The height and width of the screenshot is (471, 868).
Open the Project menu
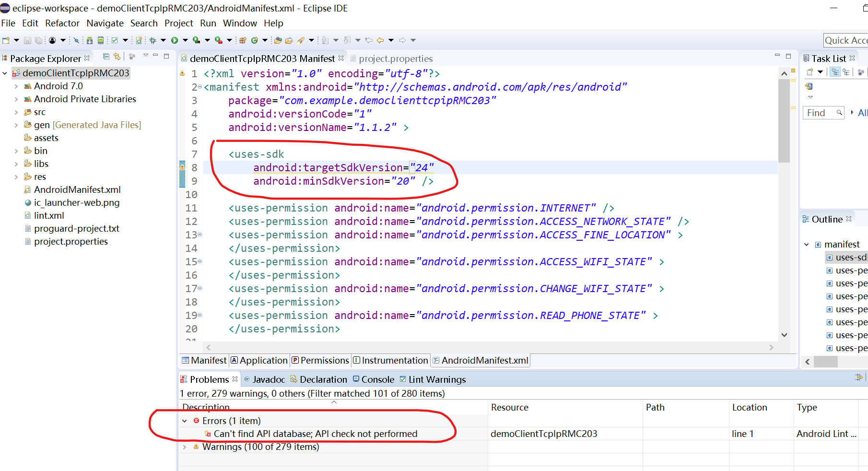tap(178, 23)
